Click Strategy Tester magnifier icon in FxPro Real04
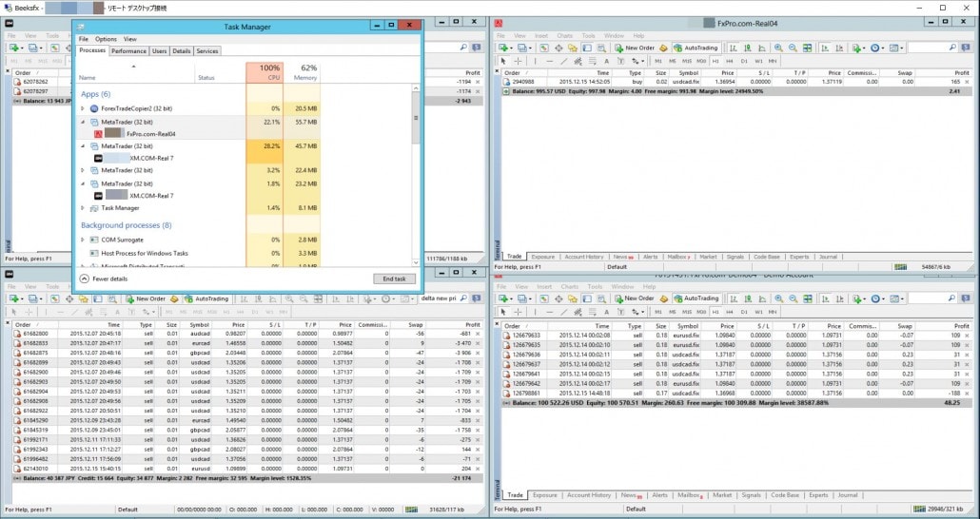The image size is (980, 519). 601,48
